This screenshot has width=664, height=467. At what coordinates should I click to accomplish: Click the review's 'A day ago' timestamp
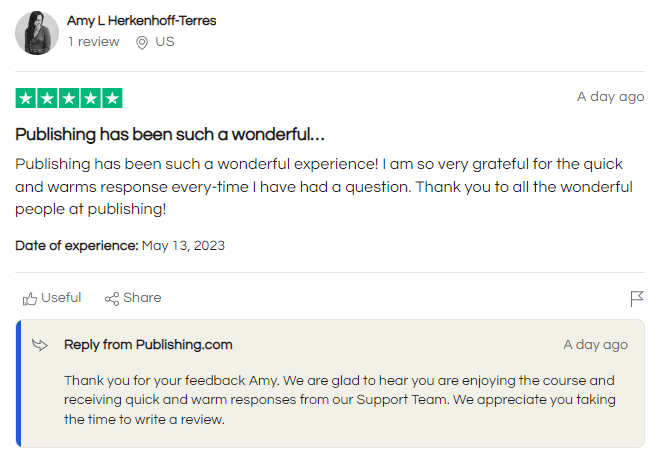tap(610, 97)
